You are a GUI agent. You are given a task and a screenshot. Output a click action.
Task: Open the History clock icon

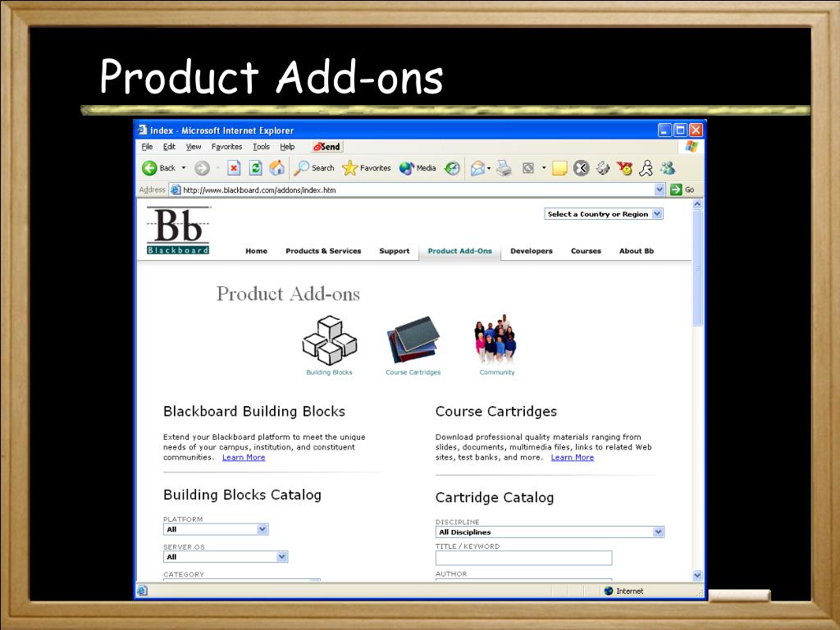pyautogui.click(x=452, y=168)
